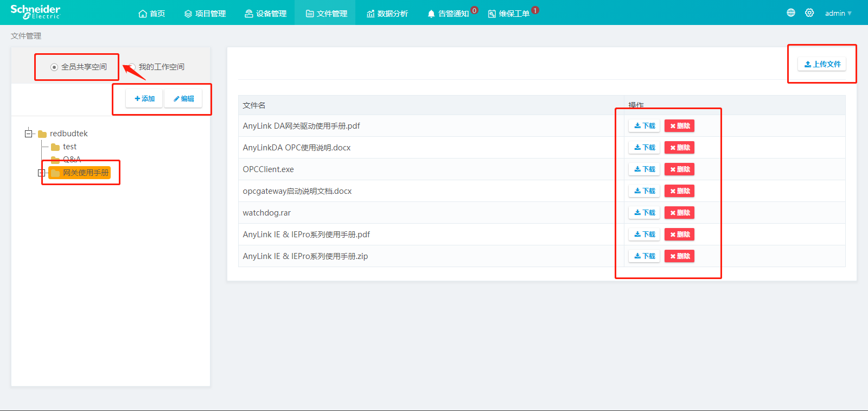Open 告警通知 in top navigation

coord(448,14)
